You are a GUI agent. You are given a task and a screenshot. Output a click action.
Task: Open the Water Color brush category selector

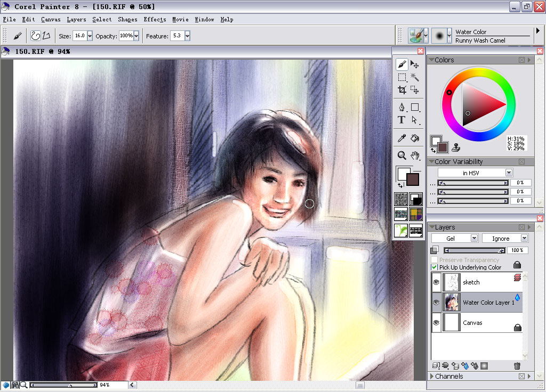point(418,36)
